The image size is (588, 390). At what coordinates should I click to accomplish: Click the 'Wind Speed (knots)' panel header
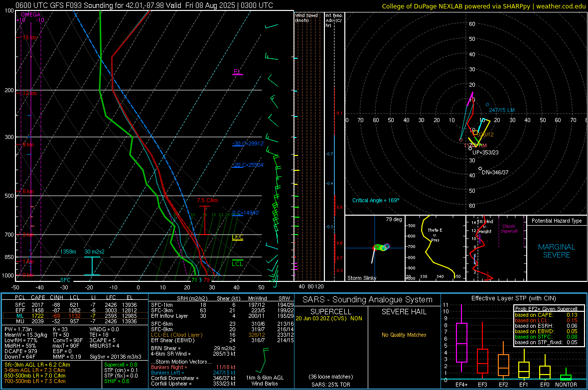306,18
